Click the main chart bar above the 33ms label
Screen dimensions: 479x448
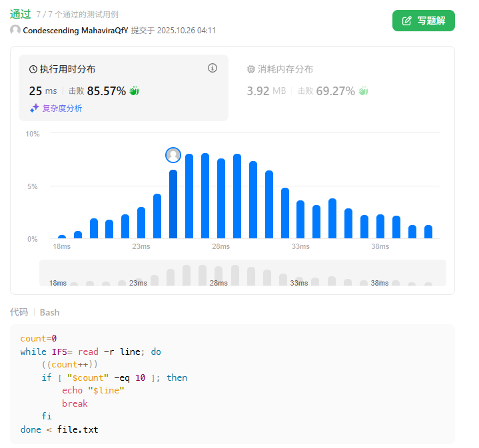click(300, 220)
